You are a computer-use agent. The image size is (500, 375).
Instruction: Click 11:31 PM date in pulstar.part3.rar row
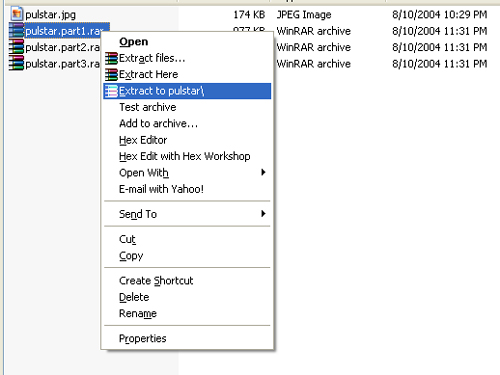point(440,64)
